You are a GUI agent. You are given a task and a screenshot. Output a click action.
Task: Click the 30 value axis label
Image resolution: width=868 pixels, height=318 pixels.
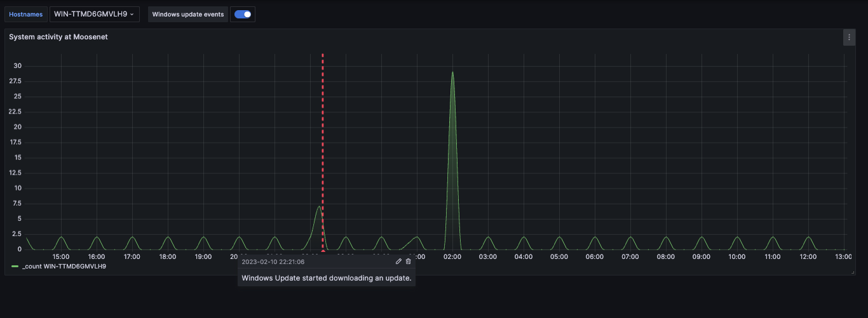[x=18, y=66]
